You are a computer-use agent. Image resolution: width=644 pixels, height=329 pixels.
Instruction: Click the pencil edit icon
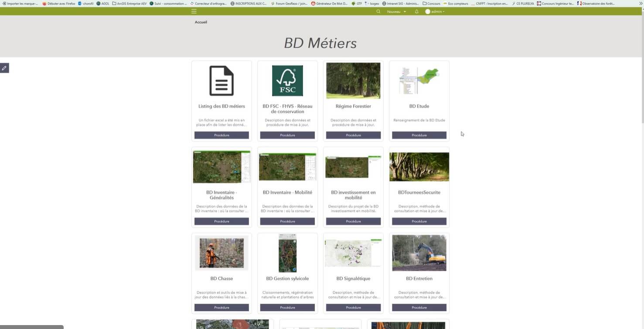[4, 68]
